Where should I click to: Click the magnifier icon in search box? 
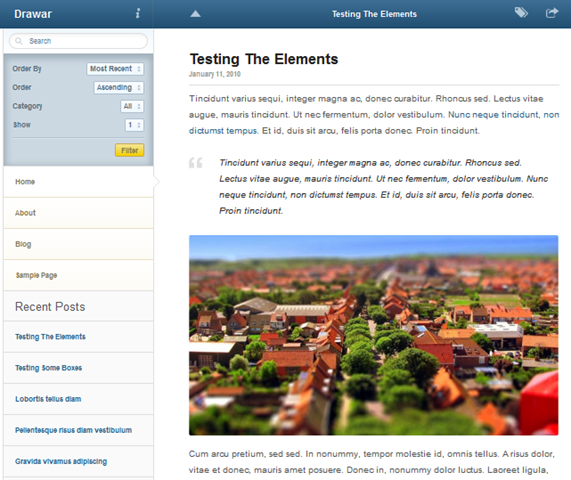tap(19, 41)
